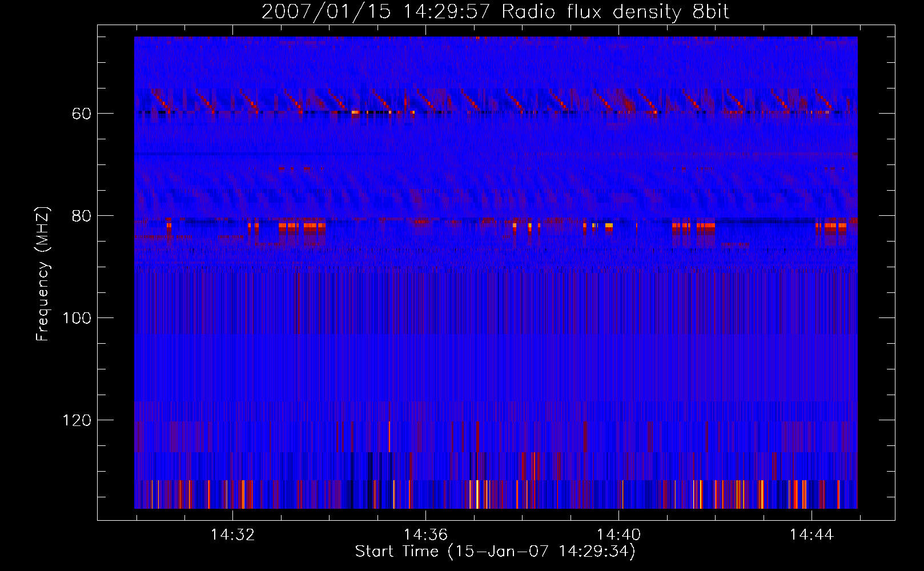The width and height of the screenshot is (924, 571).
Task: Click the 'Start Time (15-Jan-07 14:29:34)' axis label
Action: (x=495, y=552)
